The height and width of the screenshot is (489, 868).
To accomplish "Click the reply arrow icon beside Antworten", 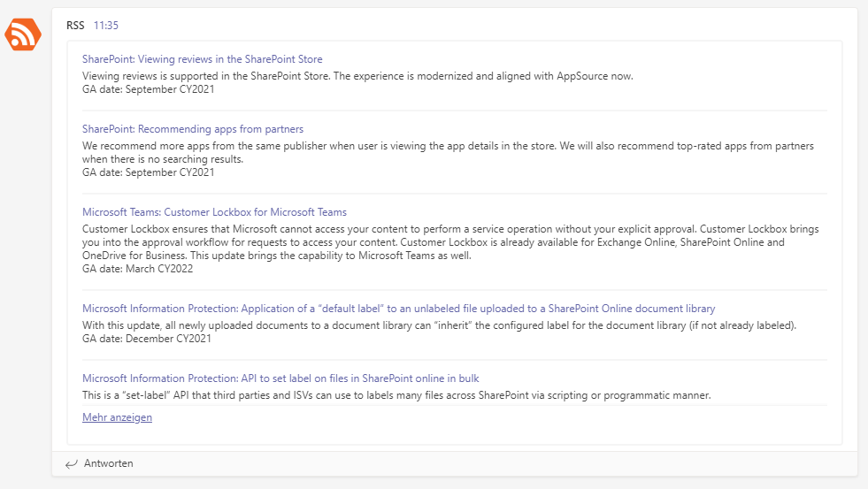I will pyautogui.click(x=72, y=464).
